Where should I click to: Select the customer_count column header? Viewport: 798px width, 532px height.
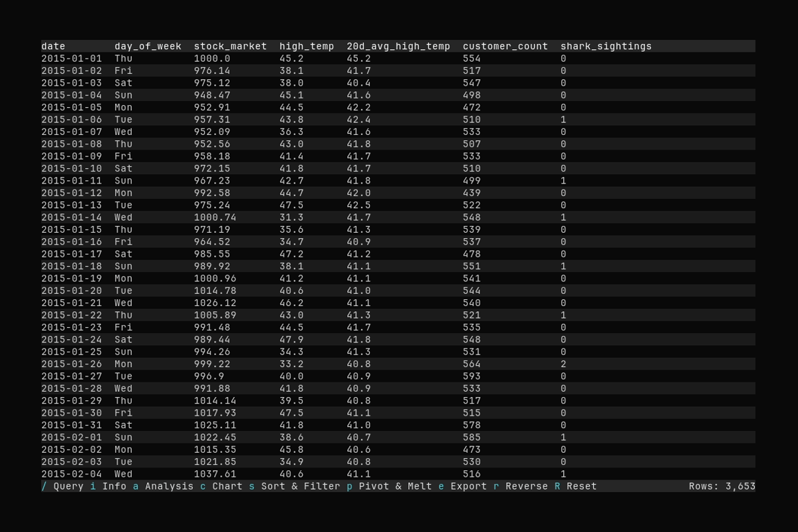[505, 46]
